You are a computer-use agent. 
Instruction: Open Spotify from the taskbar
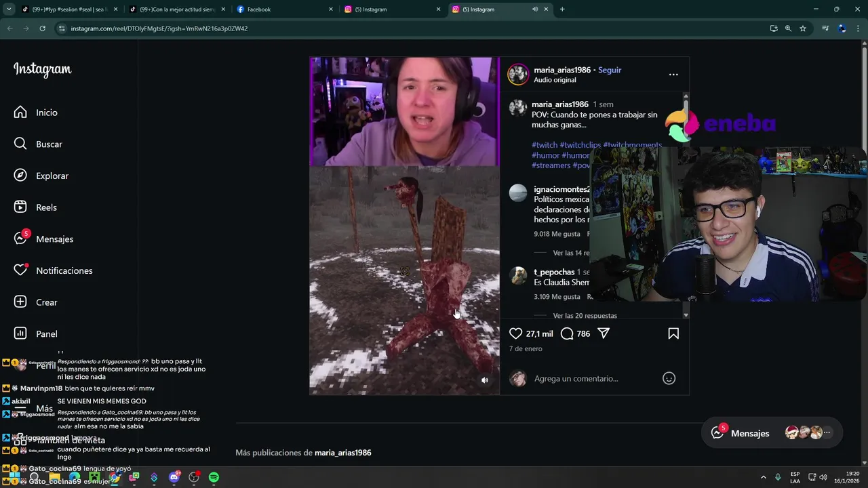(x=214, y=477)
